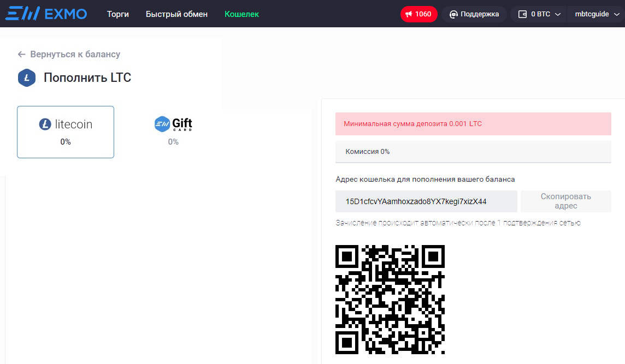Click the deposit address QR code
This screenshot has width=625, height=364.
click(390, 300)
